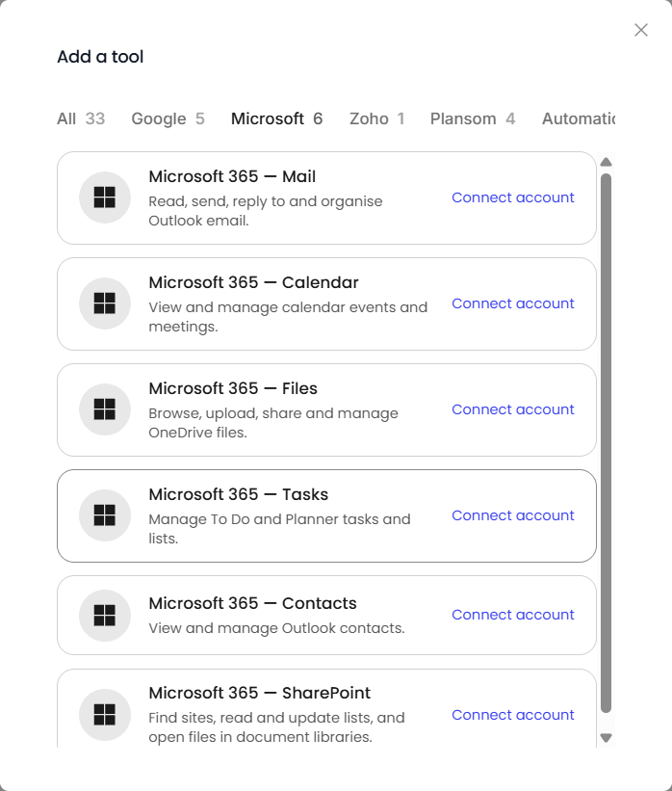This screenshot has height=791, width=672.
Task: Connect account for Microsoft 365 SharePoint
Action: click(x=513, y=715)
